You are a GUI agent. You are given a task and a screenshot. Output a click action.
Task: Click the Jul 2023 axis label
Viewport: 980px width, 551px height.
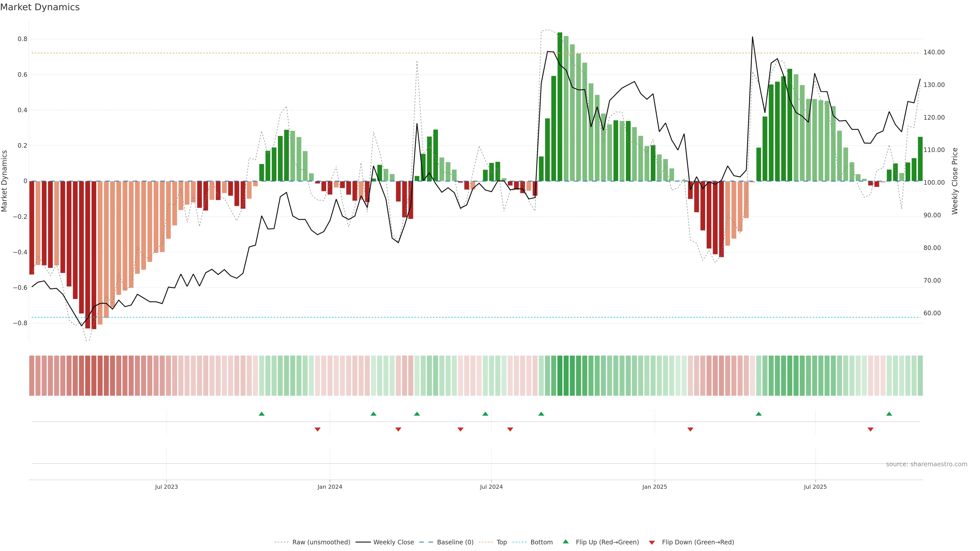pos(166,487)
